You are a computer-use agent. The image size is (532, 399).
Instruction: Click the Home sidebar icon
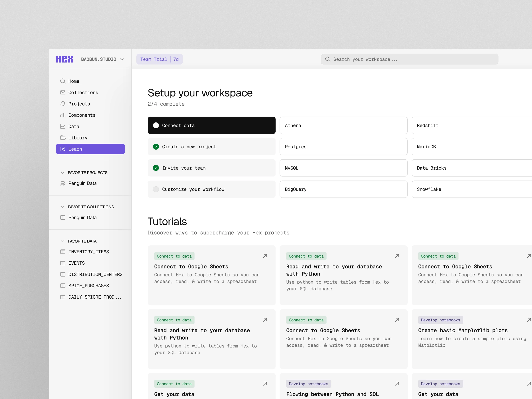pyautogui.click(x=63, y=81)
